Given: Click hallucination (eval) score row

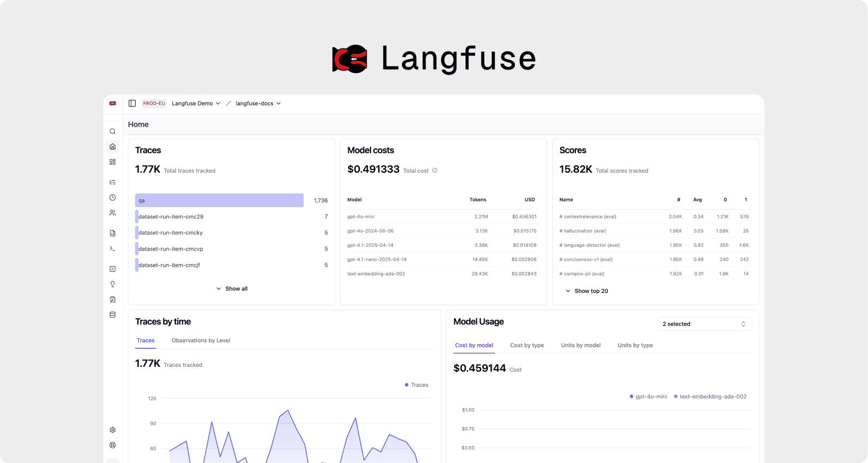Looking at the screenshot, I should coord(656,231).
